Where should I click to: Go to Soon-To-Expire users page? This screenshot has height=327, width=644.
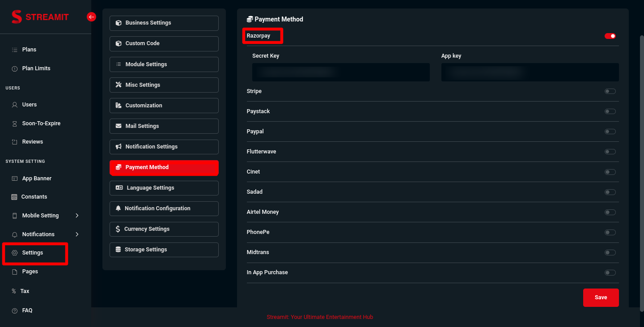pyautogui.click(x=41, y=123)
